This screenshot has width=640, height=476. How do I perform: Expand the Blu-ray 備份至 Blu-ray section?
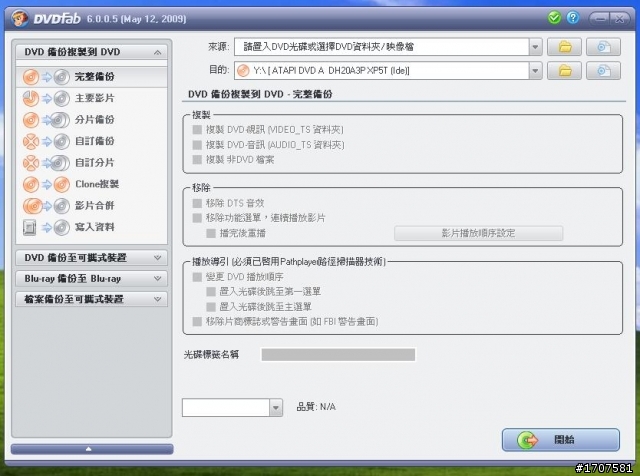tap(91, 279)
